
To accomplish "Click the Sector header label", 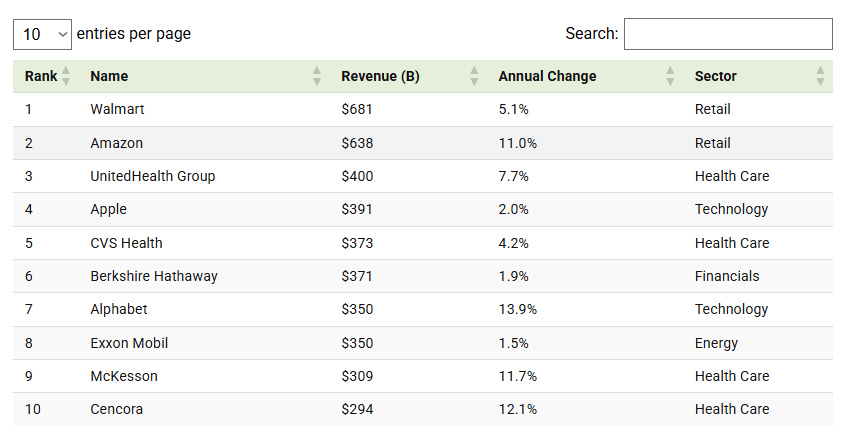I will pos(715,76).
